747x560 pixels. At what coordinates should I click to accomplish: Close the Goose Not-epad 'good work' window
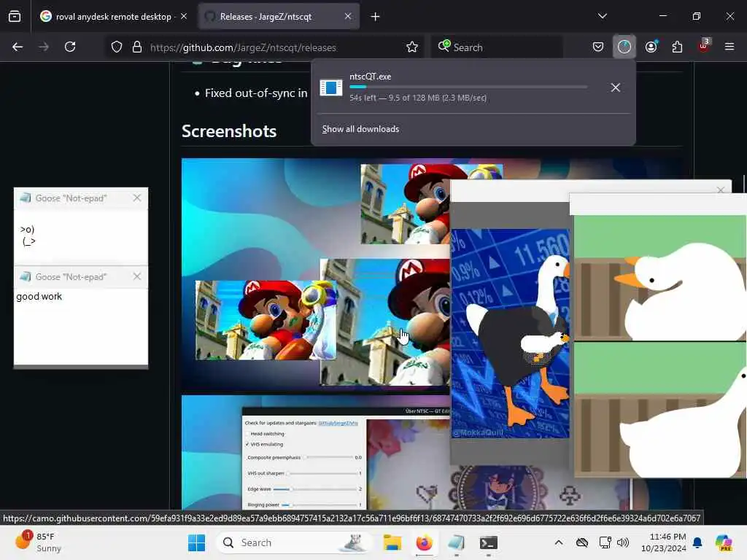pyautogui.click(x=136, y=276)
